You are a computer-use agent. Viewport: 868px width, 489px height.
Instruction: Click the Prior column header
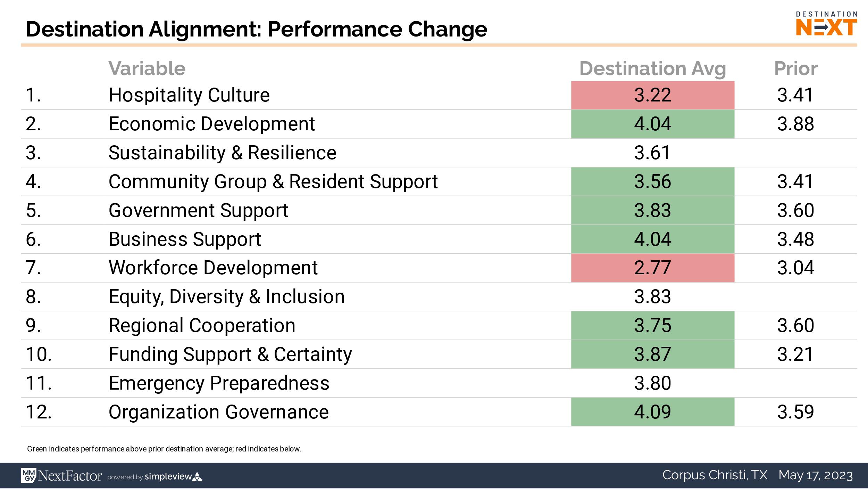click(796, 68)
